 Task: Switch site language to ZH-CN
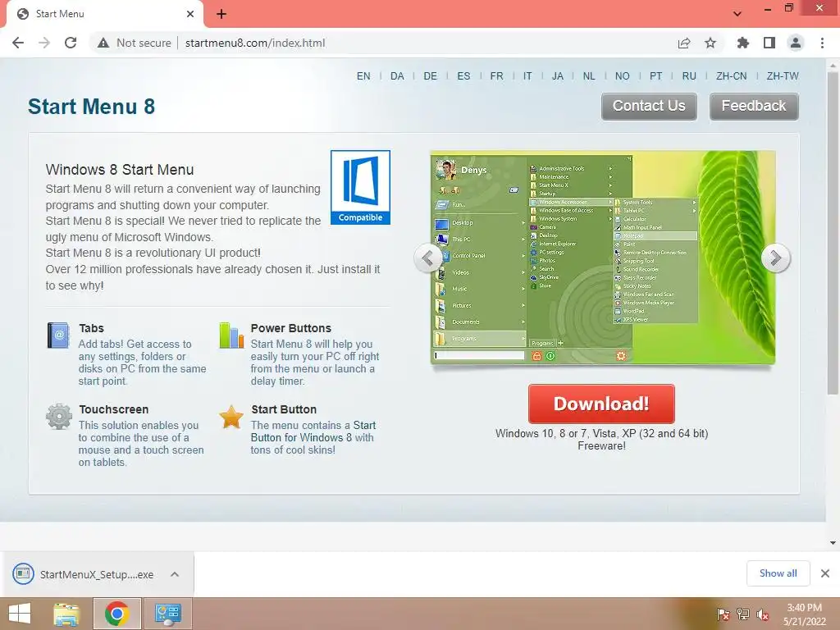click(731, 76)
